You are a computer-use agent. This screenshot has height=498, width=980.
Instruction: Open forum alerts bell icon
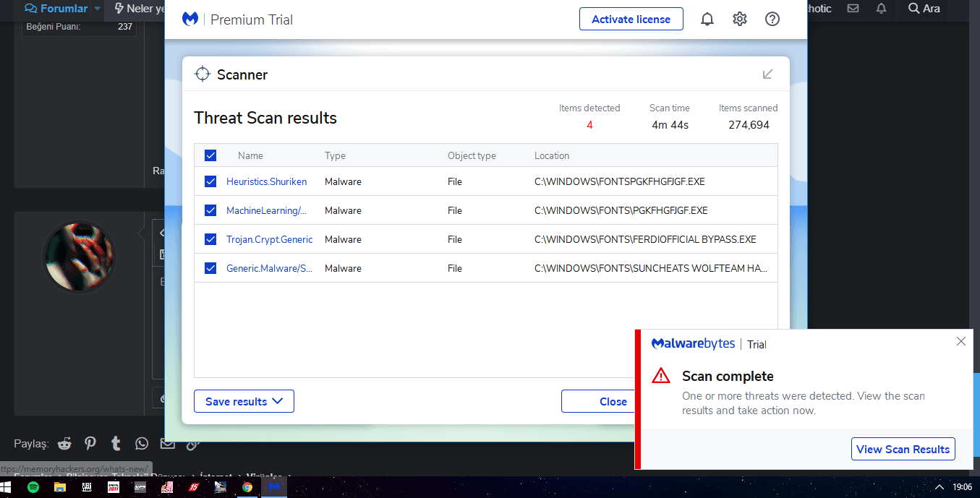tap(881, 9)
